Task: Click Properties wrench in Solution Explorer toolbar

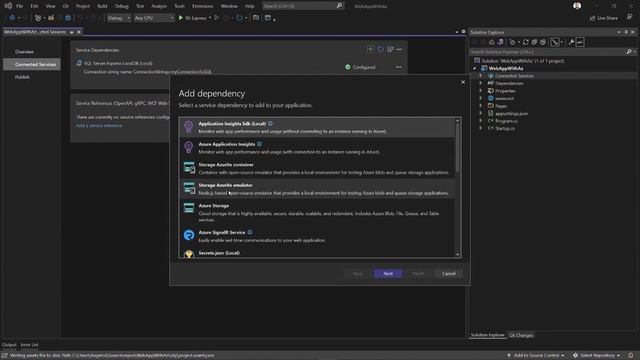Action: [571, 42]
